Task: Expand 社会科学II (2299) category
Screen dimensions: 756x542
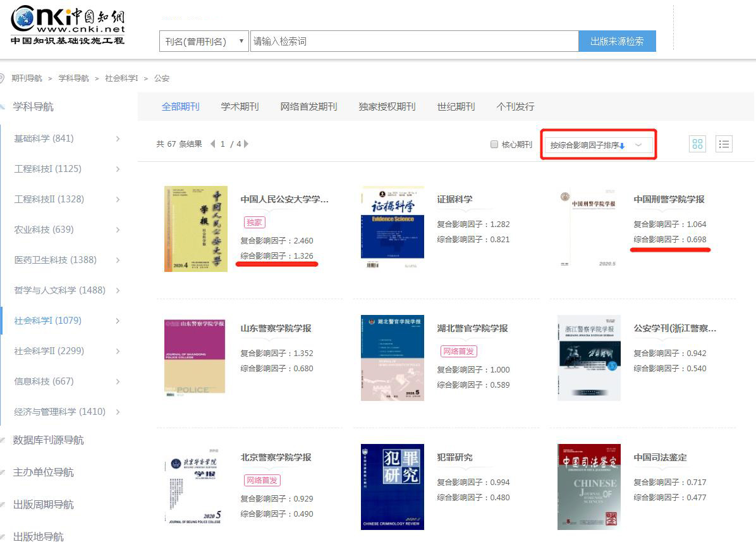Action: [118, 352]
